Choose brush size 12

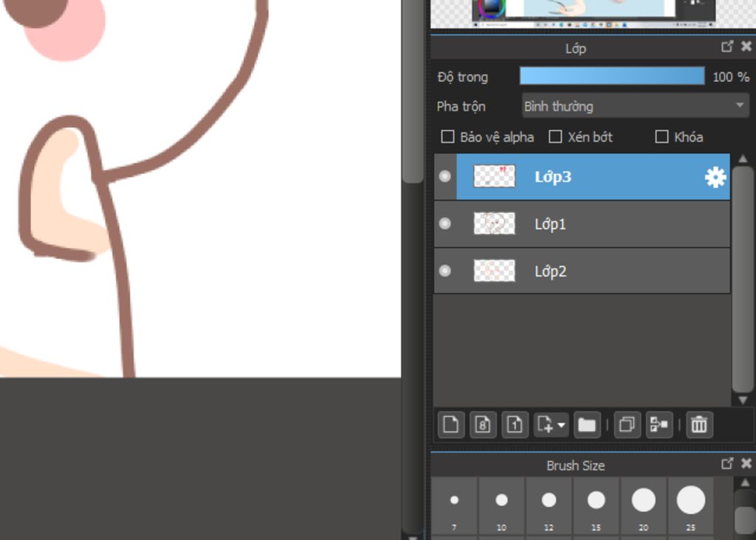pyautogui.click(x=549, y=506)
